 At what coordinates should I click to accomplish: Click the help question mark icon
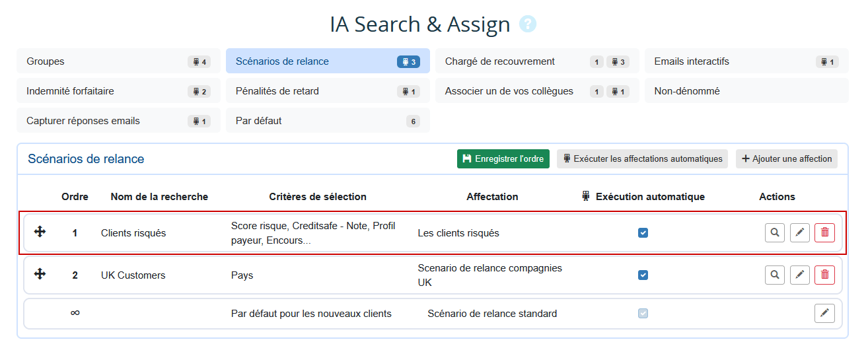pos(528,24)
